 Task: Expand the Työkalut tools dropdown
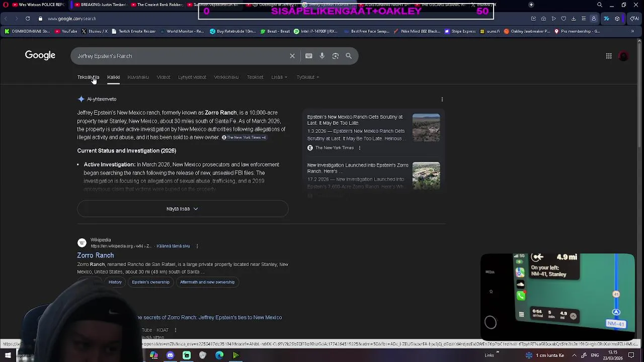(308, 77)
